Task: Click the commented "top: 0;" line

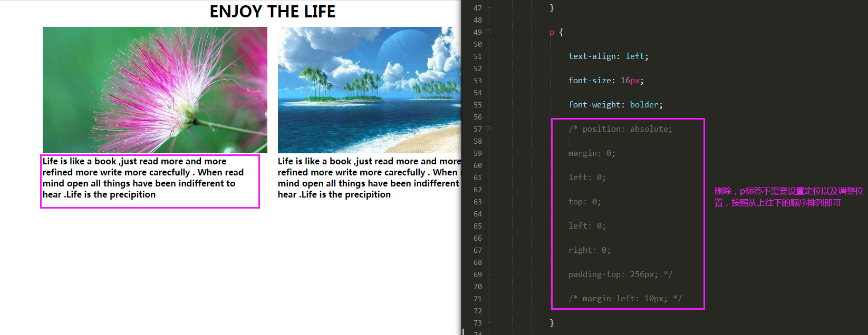Action: [x=584, y=202]
